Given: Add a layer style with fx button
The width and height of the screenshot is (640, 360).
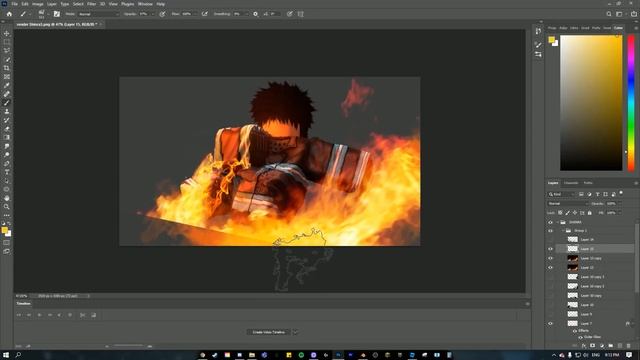Looking at the screenshot, I should pos(584,346).
